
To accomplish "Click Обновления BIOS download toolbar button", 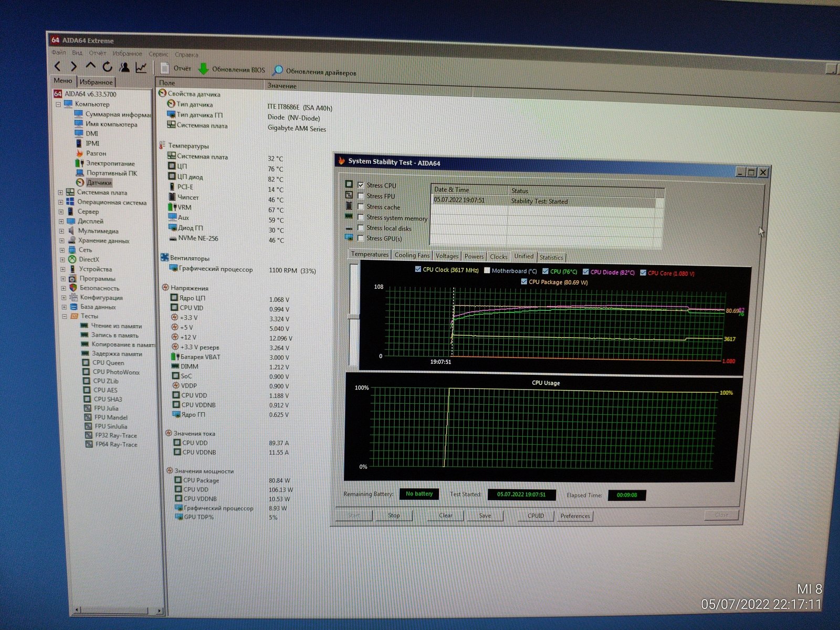I will click(x=232, y=69).
